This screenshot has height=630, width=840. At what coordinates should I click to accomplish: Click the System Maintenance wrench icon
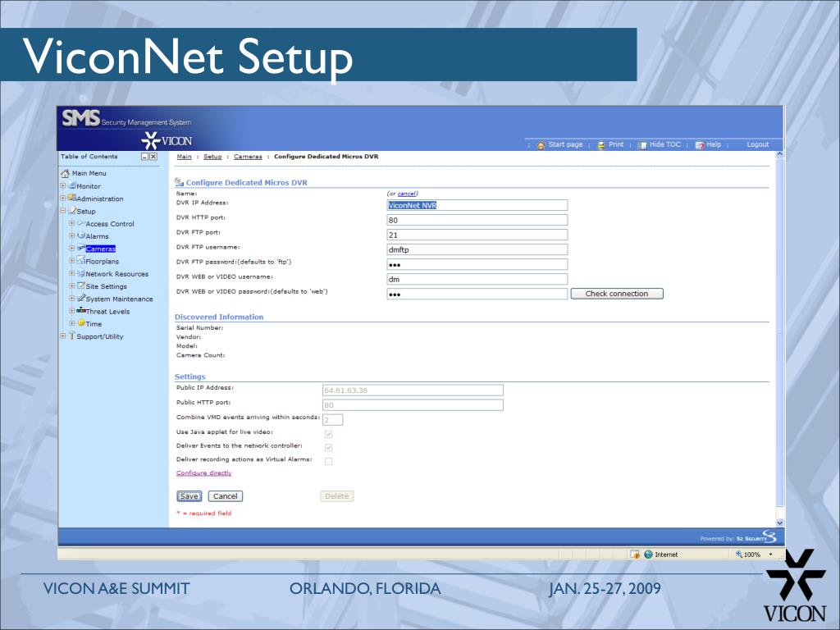81,298
